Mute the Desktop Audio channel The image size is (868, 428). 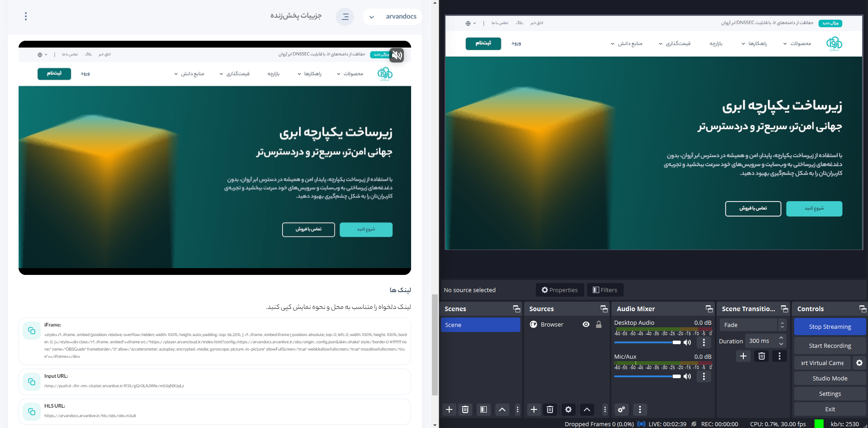[687, 342]
